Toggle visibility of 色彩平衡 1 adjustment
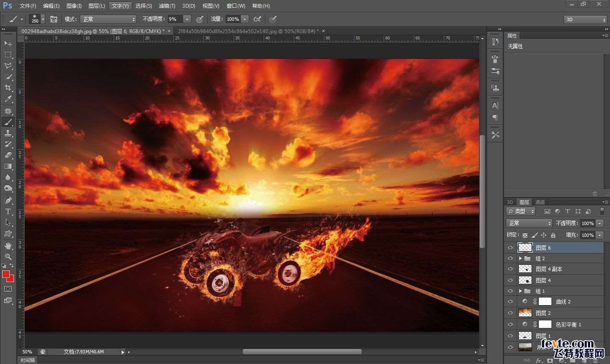This screenshot has width=610, height=364. 510,324
